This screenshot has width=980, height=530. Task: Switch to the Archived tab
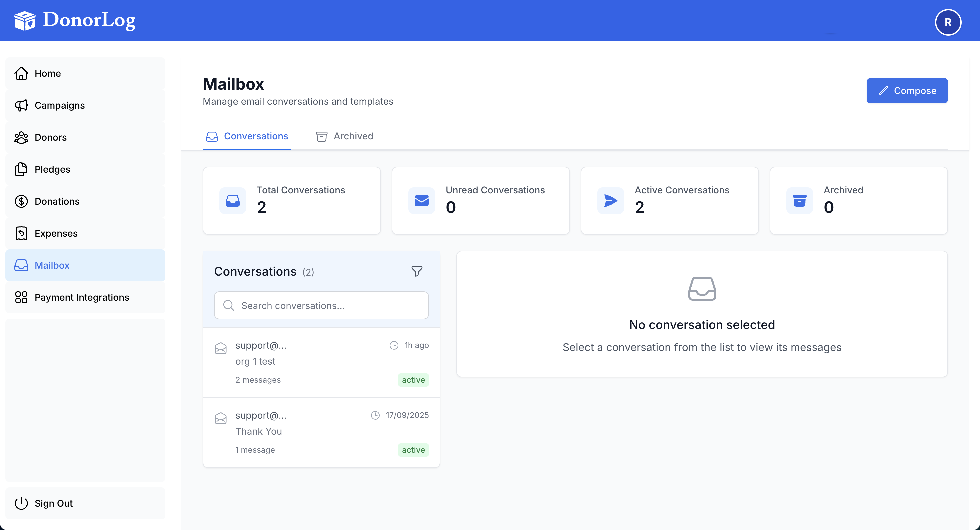pyautogui.click(x=344, y=136)
